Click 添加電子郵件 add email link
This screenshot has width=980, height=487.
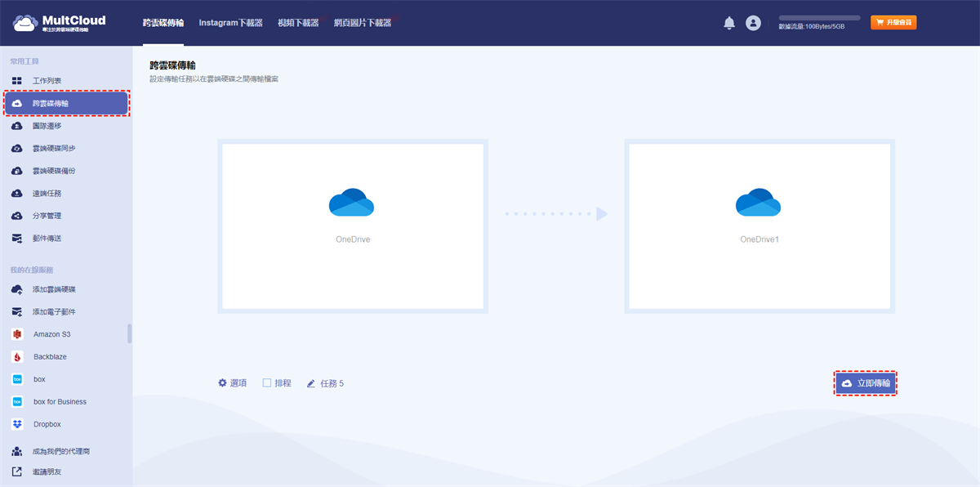coord(54,312)
